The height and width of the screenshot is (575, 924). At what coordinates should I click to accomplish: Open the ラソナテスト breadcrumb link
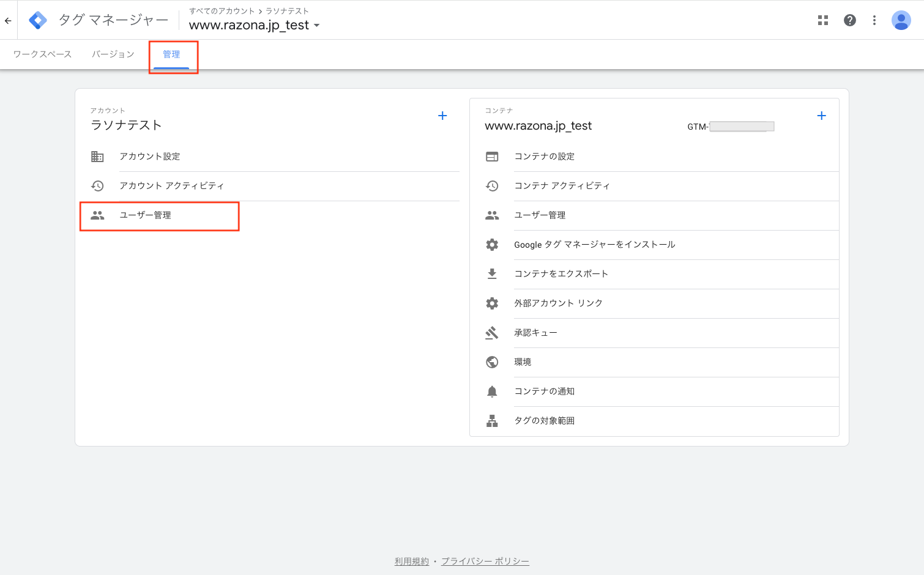(287, 11)
